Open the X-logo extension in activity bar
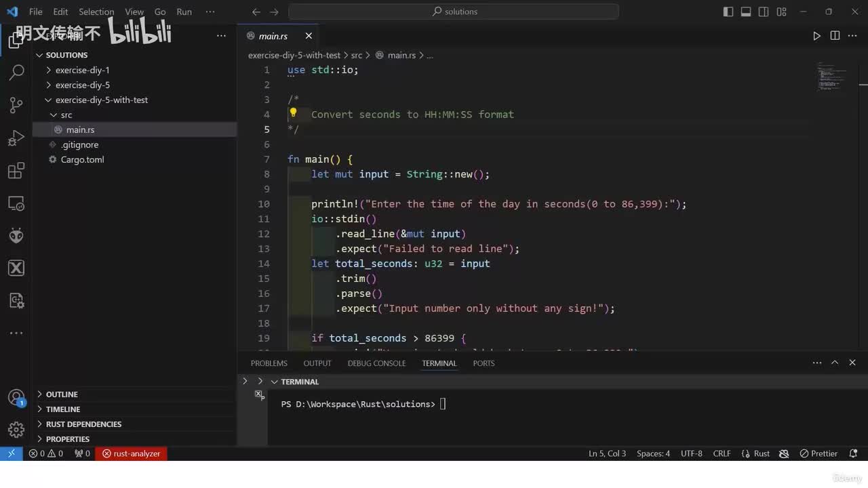 pos(16,268)
